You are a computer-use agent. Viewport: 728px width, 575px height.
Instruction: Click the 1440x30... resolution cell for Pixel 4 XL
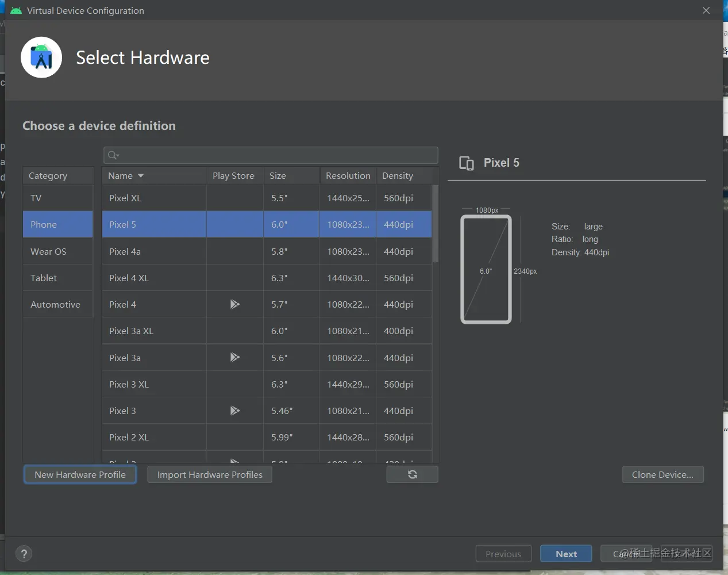pyautogui.click(x=348, y=278)
